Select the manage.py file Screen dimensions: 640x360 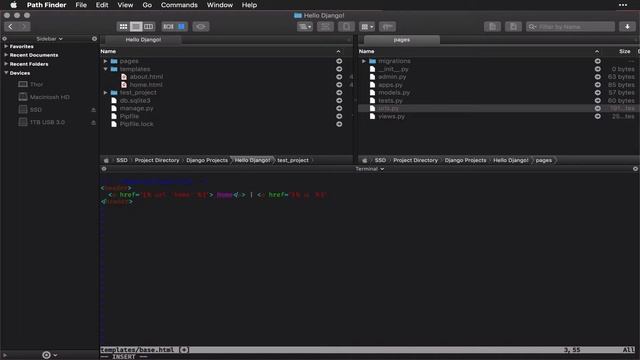coord(136,108)
